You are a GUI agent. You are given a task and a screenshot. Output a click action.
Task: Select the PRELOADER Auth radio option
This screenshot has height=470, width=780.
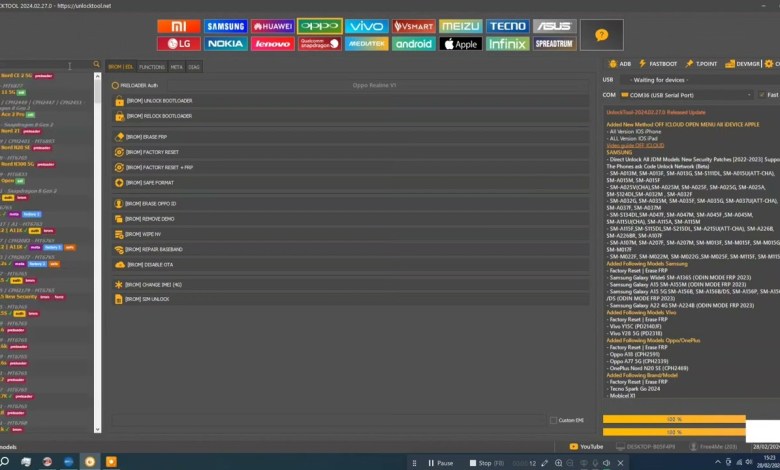tap(135, 86)
